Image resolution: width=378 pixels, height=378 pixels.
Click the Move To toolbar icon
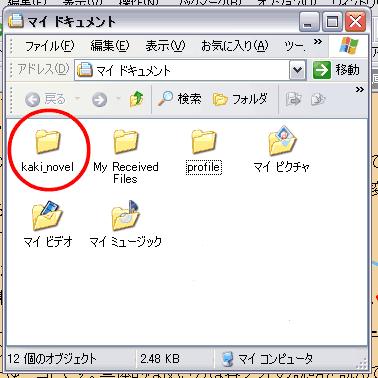[293, 99]
